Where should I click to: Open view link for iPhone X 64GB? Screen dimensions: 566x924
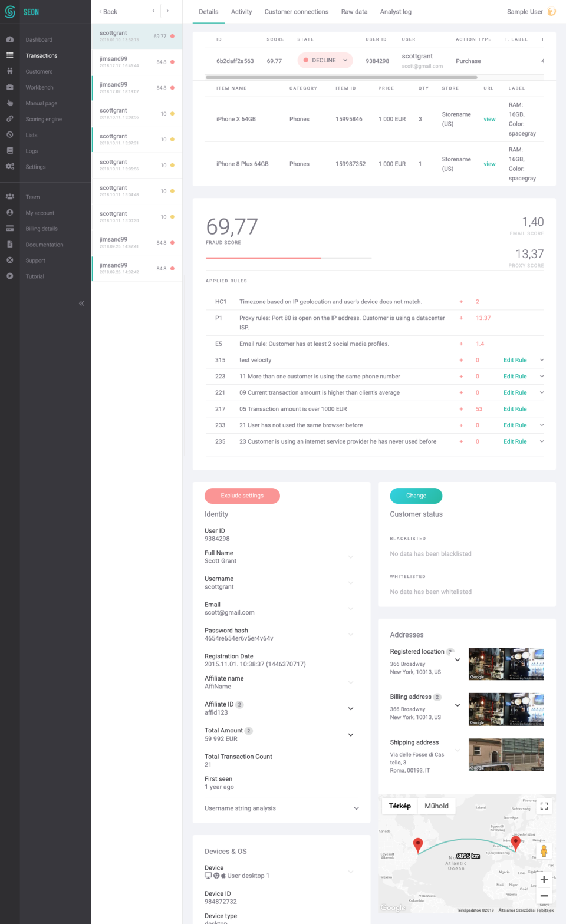point(489,119)
